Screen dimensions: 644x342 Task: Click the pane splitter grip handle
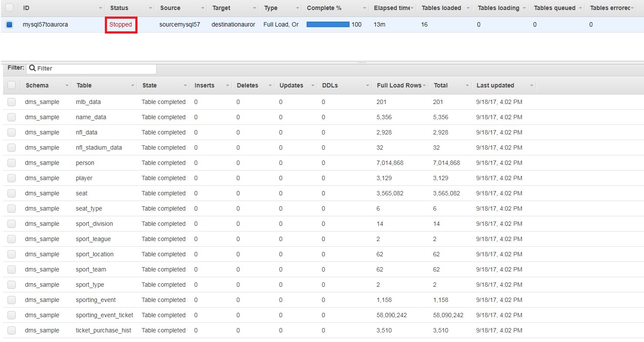tap(362, 63)
